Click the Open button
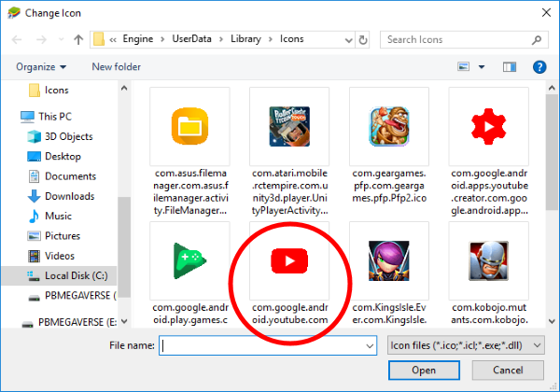560x392 pixels. tap(424, 371)
